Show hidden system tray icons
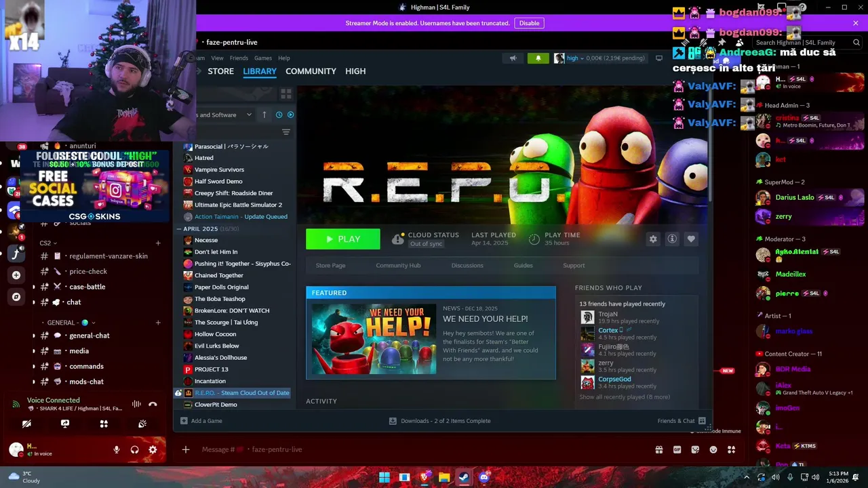This screenshot has height=488, width=868. 746,477
